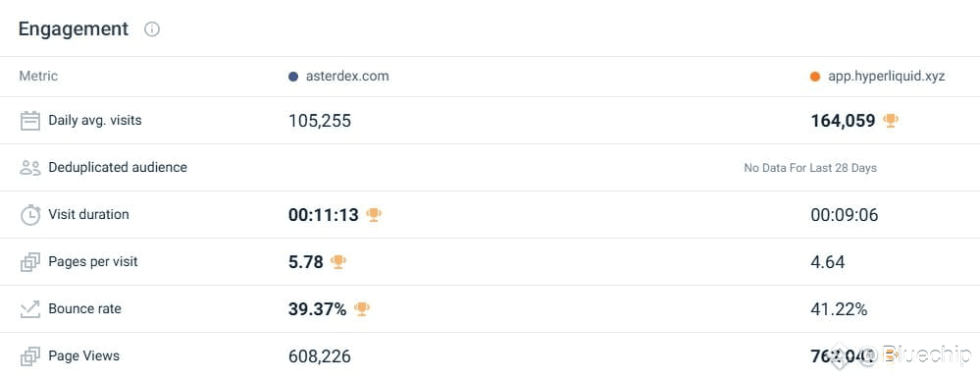Image resolution: width=980 pixels, height=381 pixels.
Task: Click the info icon beside Engagement
Action: 152,29
